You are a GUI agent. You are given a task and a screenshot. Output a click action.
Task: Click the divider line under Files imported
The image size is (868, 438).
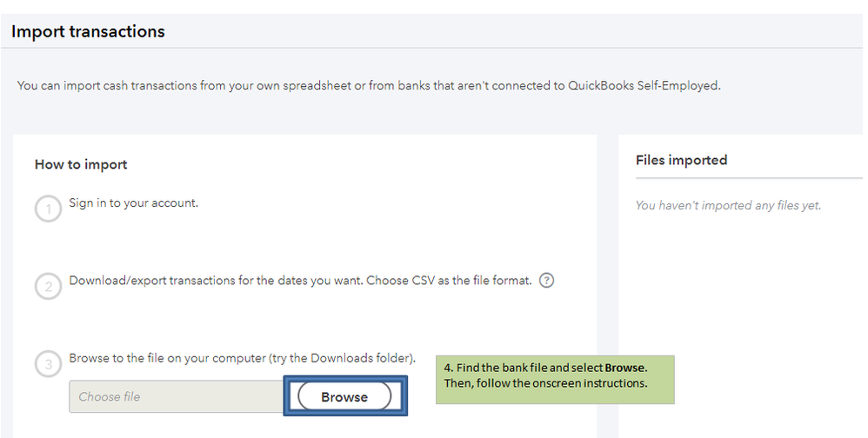click(x=748, y=178)
